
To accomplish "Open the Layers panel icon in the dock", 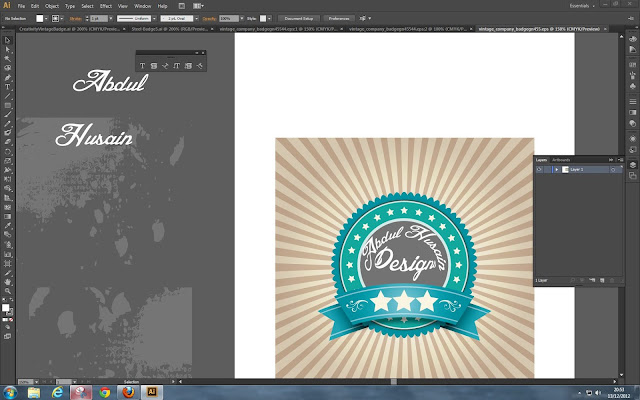I will 632,165.
